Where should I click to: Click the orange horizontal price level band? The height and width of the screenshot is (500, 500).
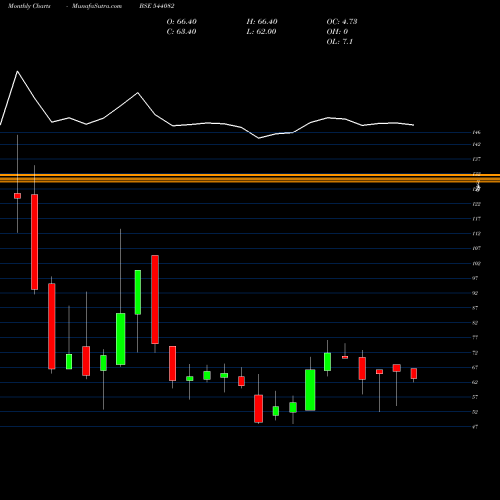point(250,178)
